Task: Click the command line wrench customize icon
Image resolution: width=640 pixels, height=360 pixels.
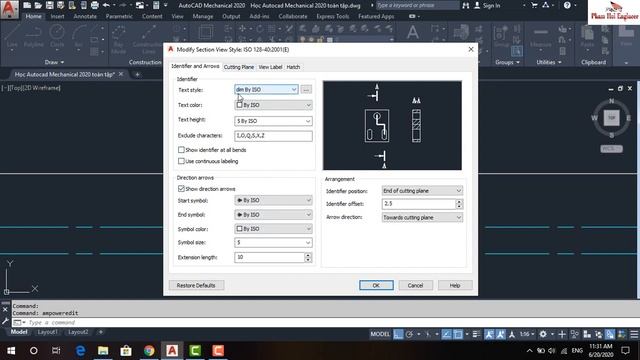Action: 5,322
